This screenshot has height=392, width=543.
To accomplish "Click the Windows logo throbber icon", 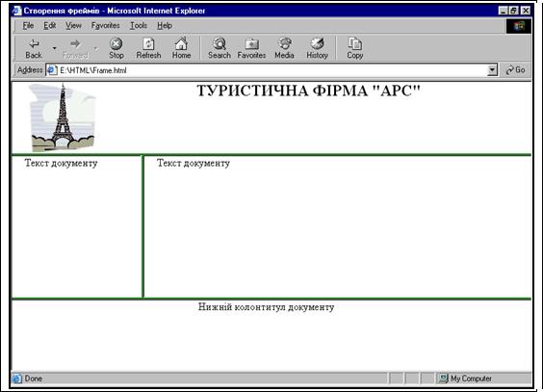I will (519, 26).
